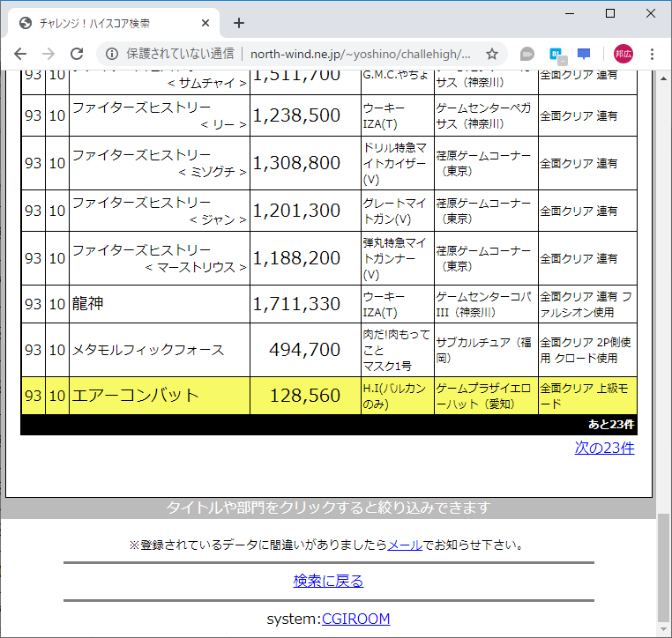This screenshot has width=672, height=638.
Task: Reload the current page
Action: click(x=77, y=54)
